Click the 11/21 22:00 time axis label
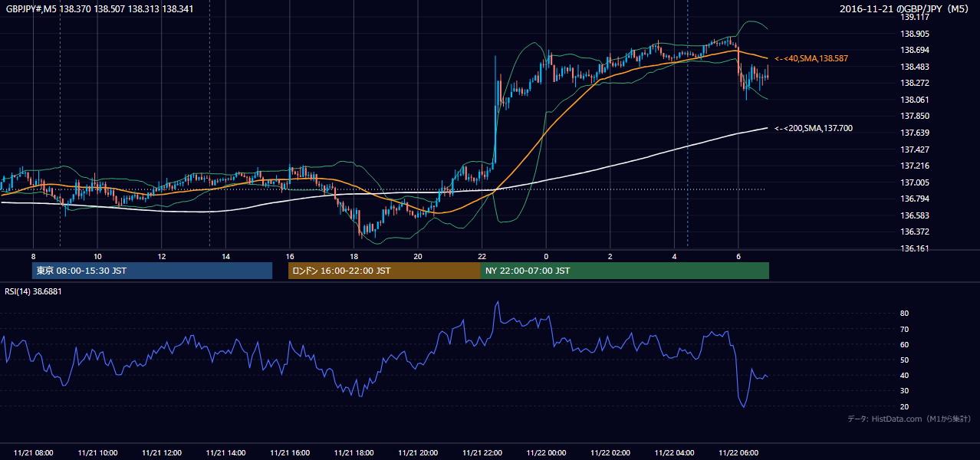 point(482,453)
